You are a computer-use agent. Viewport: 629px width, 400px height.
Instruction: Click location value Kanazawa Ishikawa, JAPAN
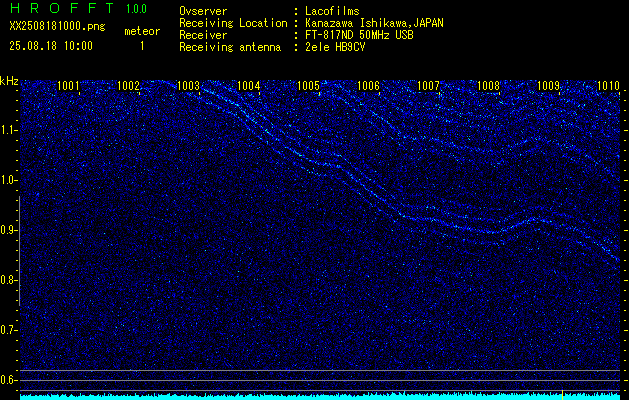(374, 24)
